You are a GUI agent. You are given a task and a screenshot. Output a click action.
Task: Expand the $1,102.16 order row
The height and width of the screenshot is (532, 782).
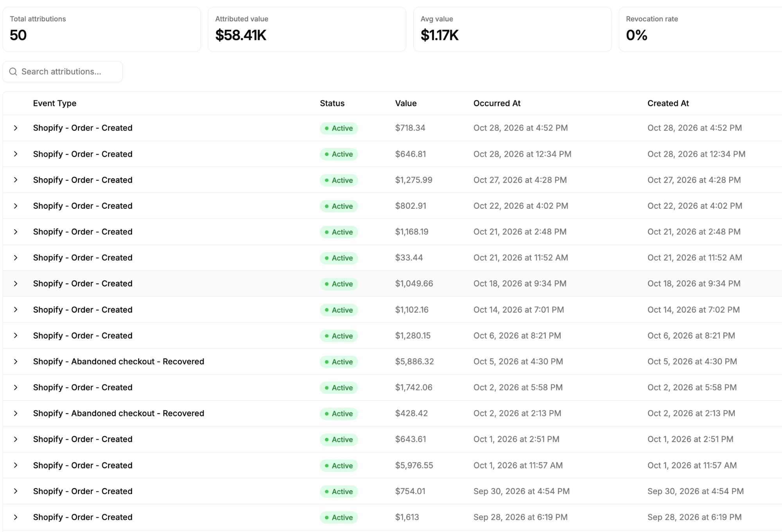[x=16, y=310]
